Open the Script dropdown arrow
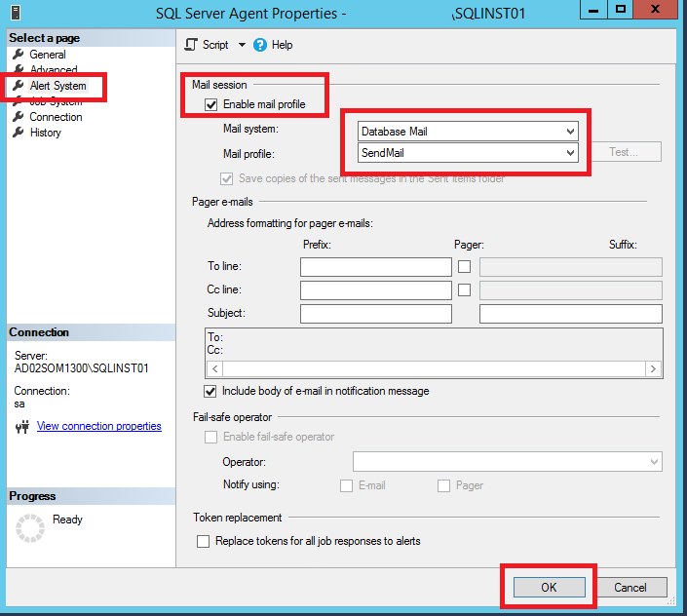687x616 pixels. click(x=242, y=45)
